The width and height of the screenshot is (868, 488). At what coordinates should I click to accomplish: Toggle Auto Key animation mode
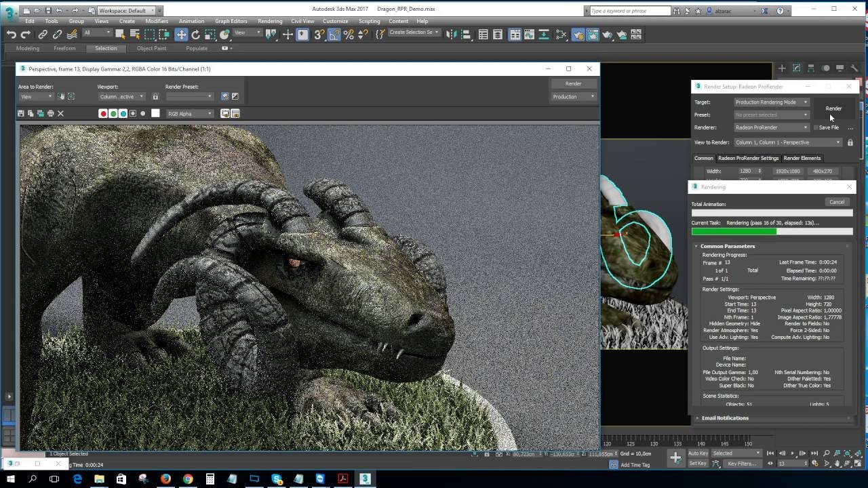pos(698,453)
